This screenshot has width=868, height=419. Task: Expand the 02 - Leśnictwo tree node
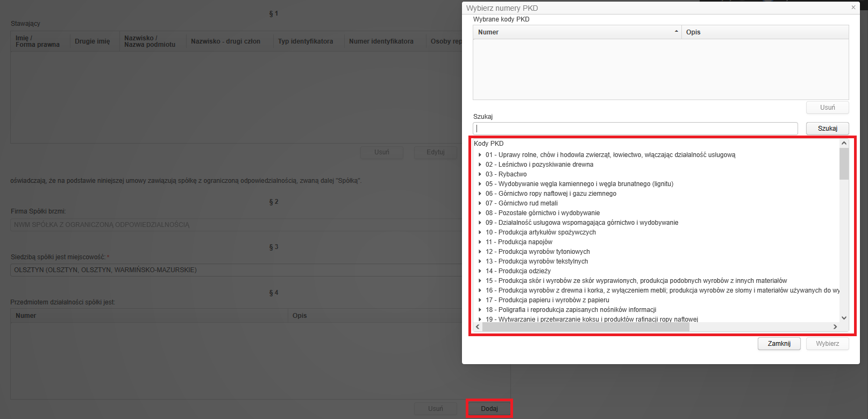point(480,165)
